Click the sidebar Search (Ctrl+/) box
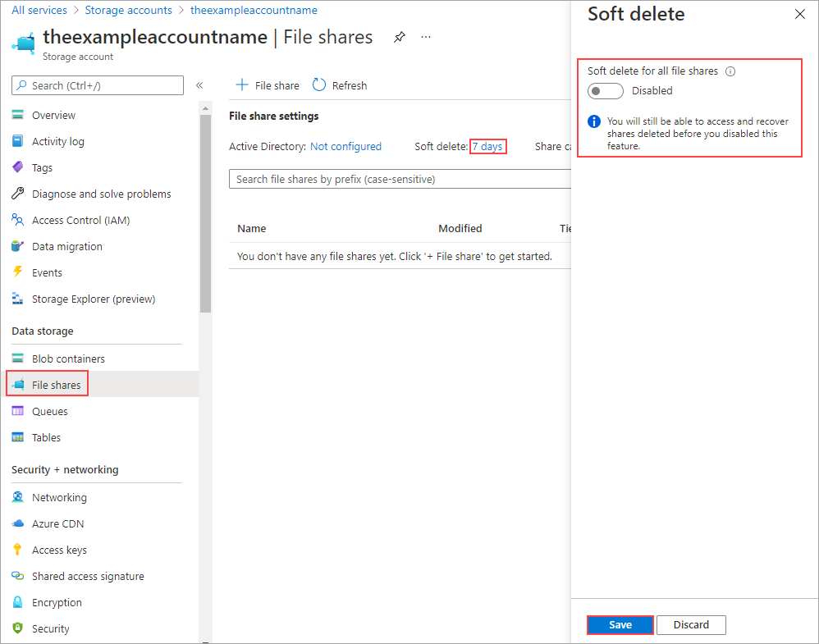Viewport: 819px width, 644px height. click(x=98, y=85)
